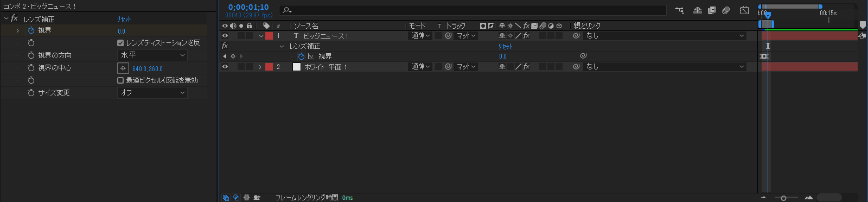The width and height of the screenshot is (868, 202).
Task: Toggle stopwatch for 視界 in Effect Controls
Action: pyautogui.click(x=31, y=30)
